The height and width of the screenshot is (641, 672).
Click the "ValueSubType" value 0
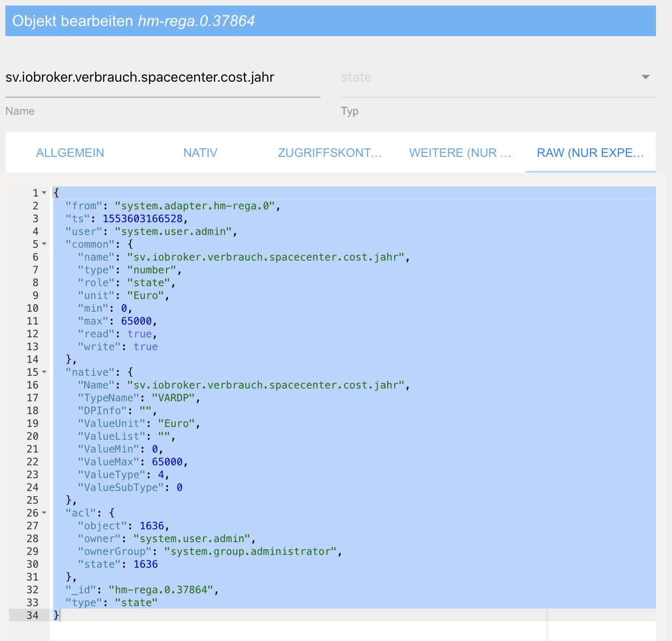pos(180,488)
